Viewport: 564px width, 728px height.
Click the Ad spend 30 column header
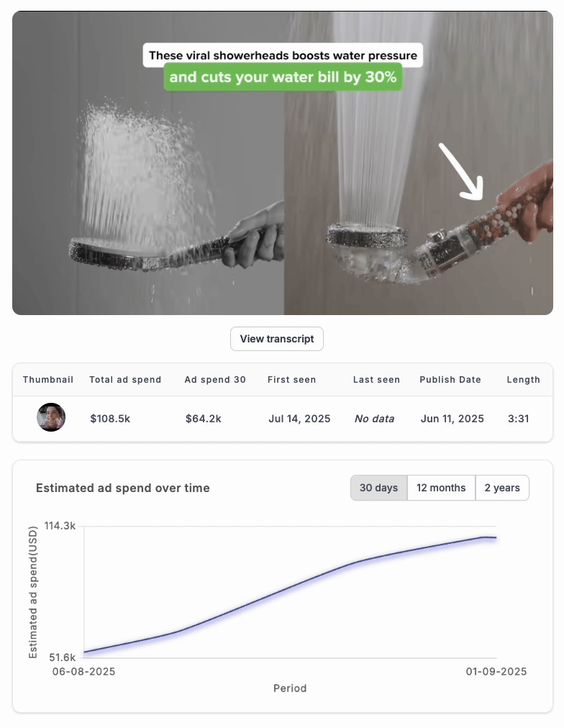215,379
